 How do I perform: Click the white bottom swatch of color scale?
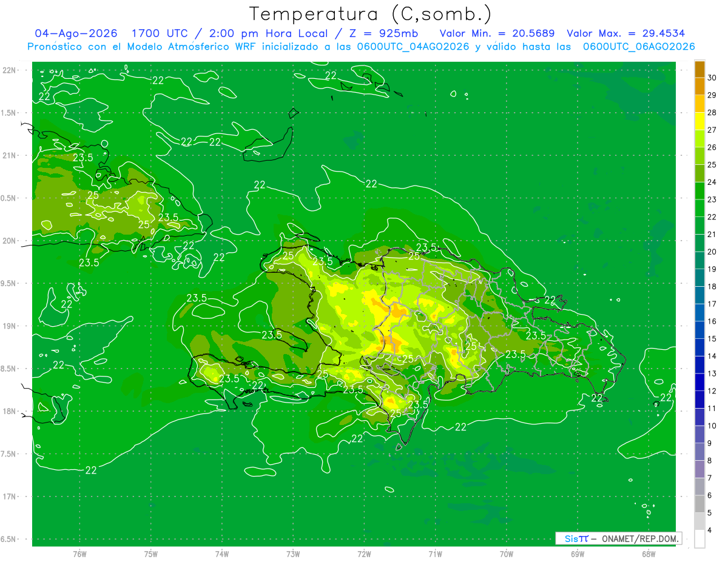699,539
